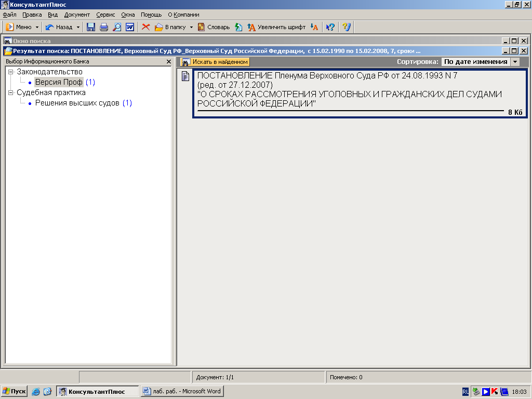The image size is (532, 399).
Task: Click the Print icon
Action: (x=104, y=27)
